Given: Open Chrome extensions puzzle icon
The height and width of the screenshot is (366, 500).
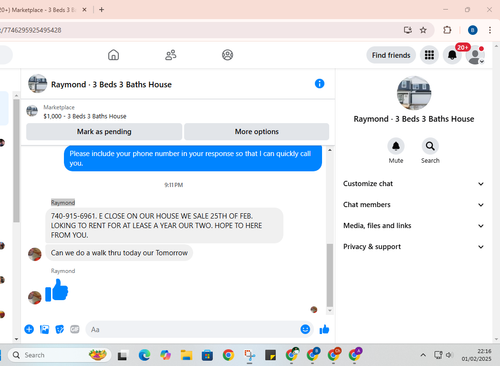Looking at the screenshot, I should (x=447, y=30).
